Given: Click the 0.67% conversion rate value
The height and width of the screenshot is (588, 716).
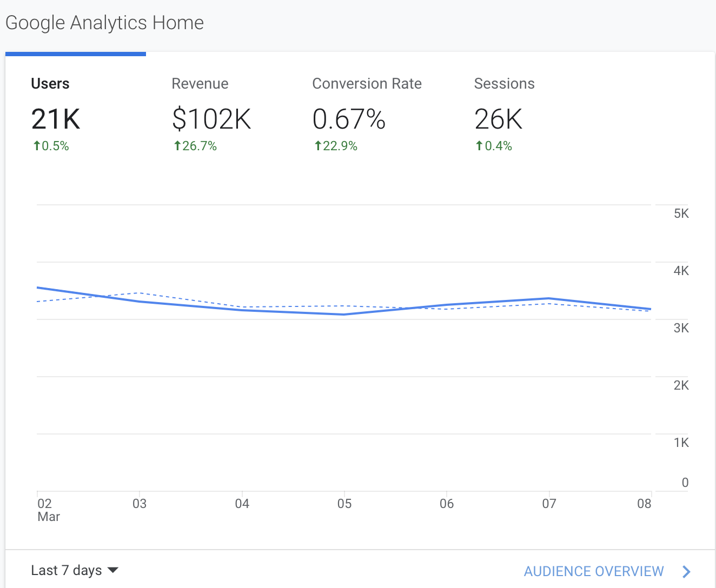Looking at the screenshot, I should click(x=349, y=119).
